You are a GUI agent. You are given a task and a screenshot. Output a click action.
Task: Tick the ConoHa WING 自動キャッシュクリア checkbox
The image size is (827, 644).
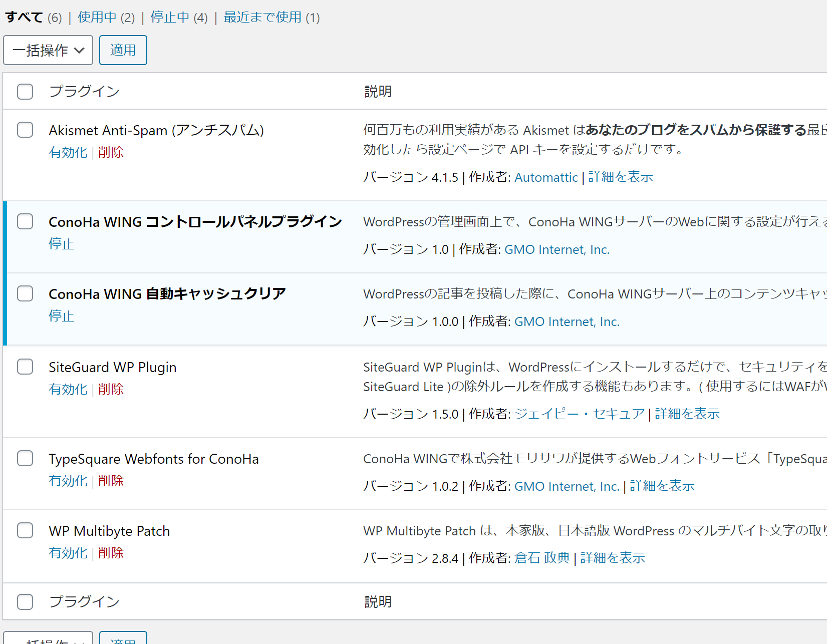[25, 293]
